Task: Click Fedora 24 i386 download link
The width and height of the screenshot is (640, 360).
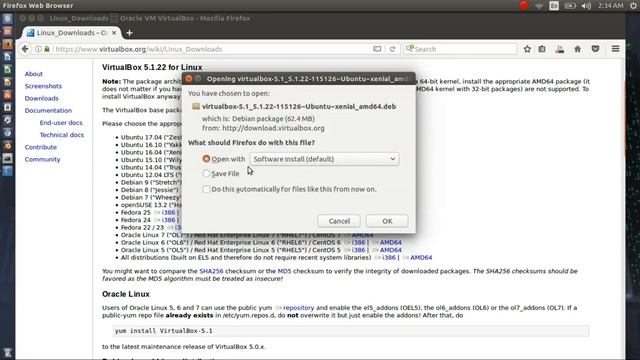Action: (x=168, y=220)
